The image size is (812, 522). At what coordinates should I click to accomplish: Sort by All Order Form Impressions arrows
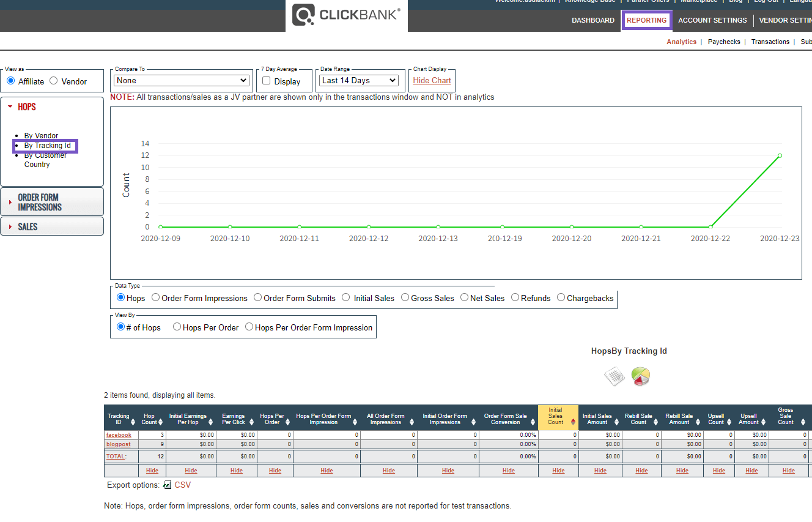tap(412, 422)
